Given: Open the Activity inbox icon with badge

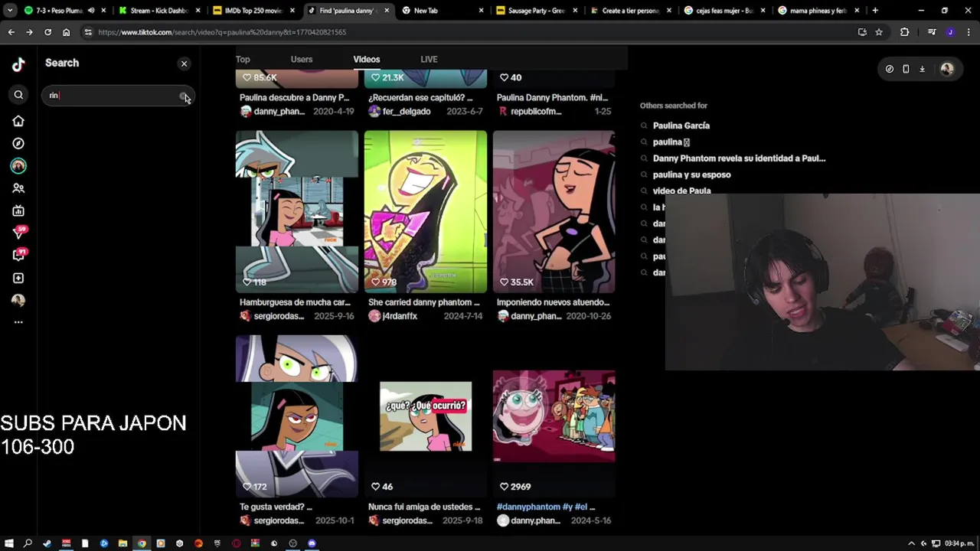Looking at the screenshot, I should click(18, 256).
